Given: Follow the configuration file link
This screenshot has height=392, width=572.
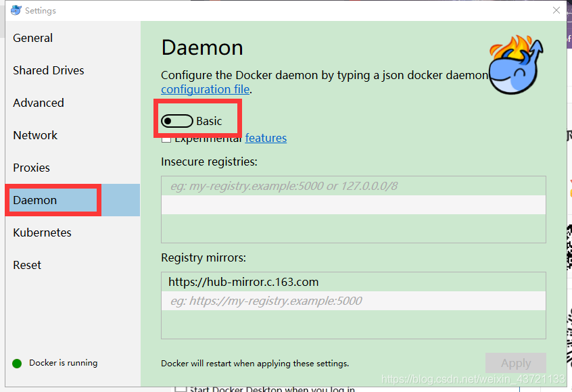Looking at the screenshot, I should point(205,89).
